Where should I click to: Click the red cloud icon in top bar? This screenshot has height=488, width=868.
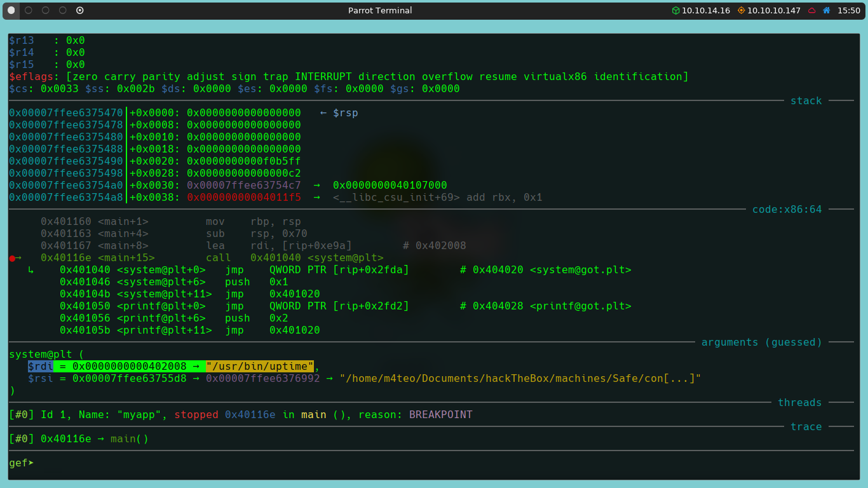point(811,10)
